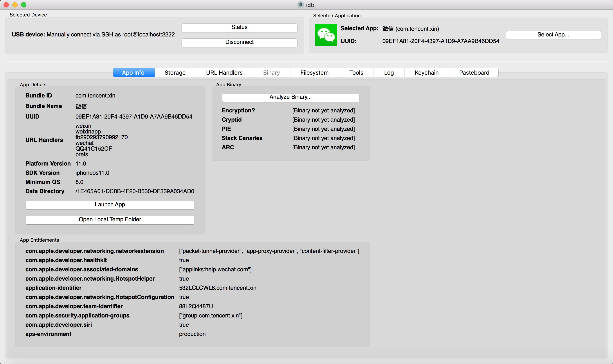Click the applinks:help.wechat.com value
Image resolution: width=613 pixels, height=364 pixels.
click(215, 269)
